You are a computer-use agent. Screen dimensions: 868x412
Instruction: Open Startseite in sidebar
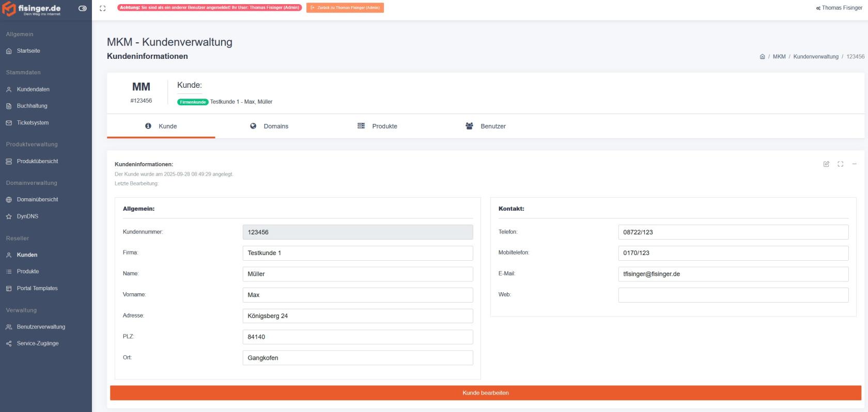[x=28, y=51]
